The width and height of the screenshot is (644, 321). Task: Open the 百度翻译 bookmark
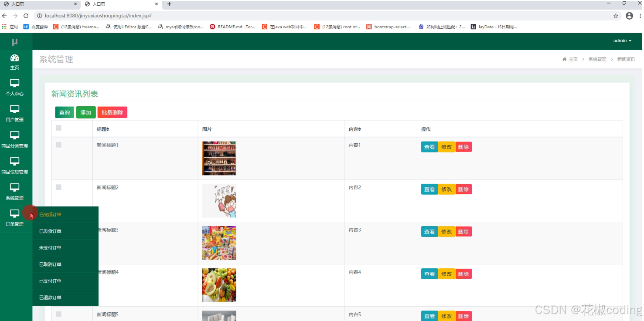coord(36,27)
